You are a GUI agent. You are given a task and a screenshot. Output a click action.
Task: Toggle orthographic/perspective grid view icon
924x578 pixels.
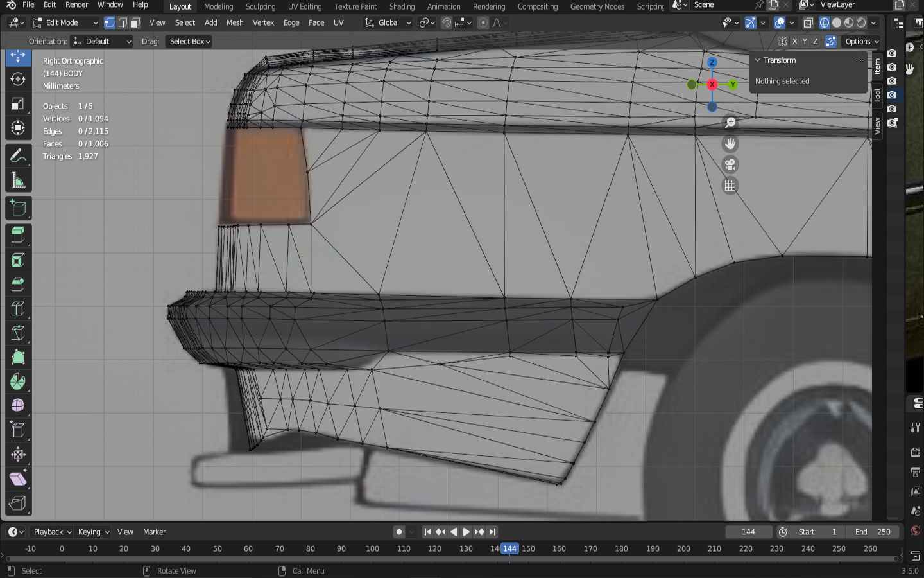[x=730, y=186]
